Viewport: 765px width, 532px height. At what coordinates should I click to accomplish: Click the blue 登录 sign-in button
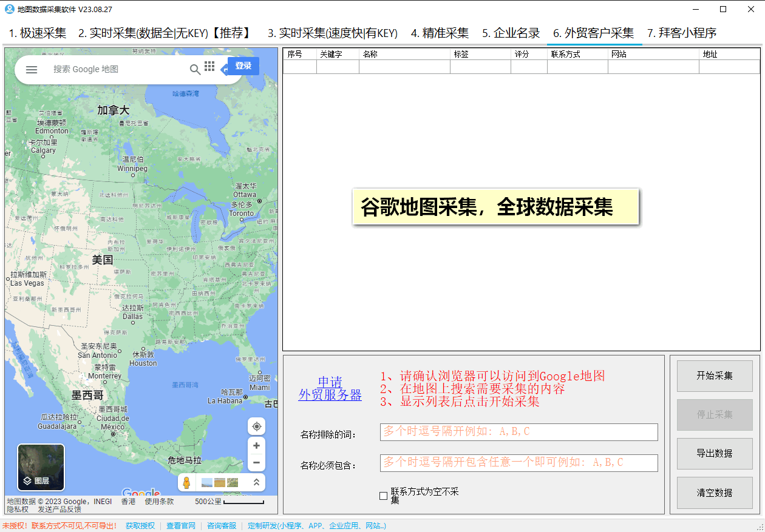click(243, 66)
